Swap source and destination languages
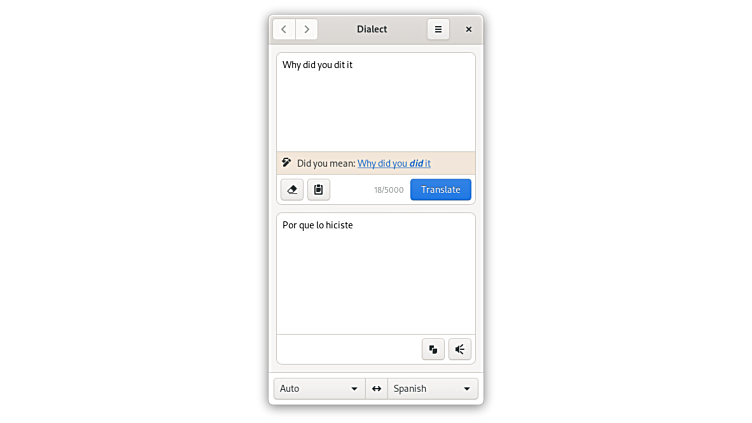752x423 pixels. click(376, 388)
